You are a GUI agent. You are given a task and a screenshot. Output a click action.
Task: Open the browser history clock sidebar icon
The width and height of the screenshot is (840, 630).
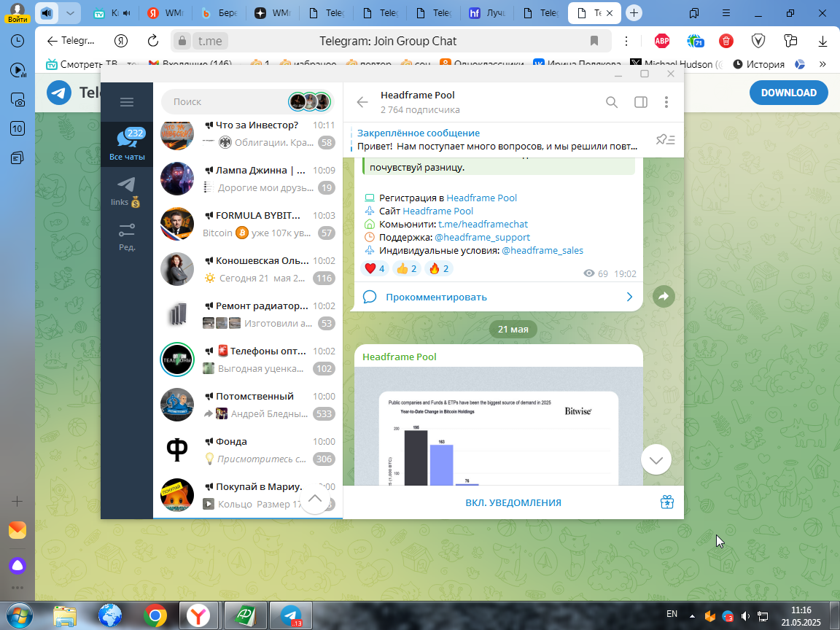click(x=17, y=41)
